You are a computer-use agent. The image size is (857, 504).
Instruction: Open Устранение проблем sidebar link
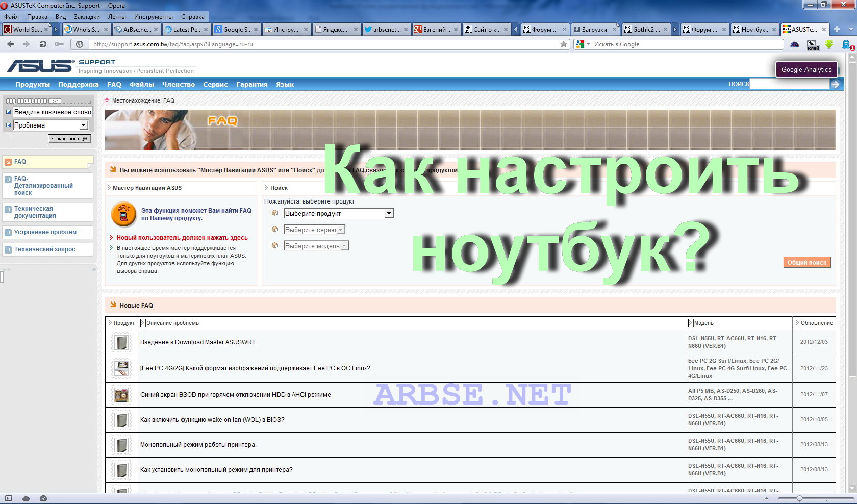click(x=45, y=232)
